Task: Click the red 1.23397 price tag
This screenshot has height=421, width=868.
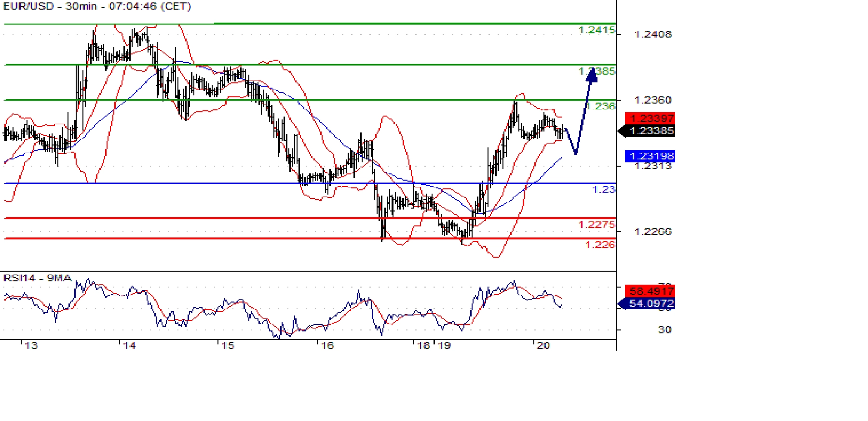Action: [651, 118]
